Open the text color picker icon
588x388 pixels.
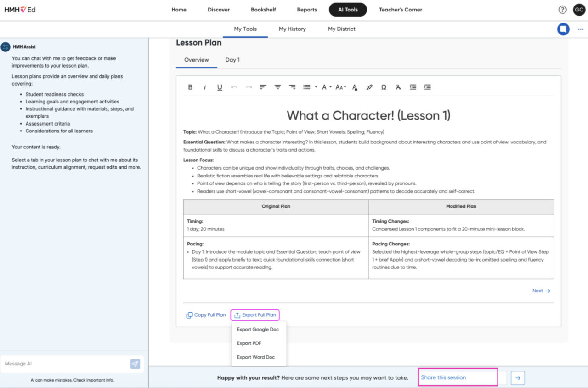(x=355, y=87)
